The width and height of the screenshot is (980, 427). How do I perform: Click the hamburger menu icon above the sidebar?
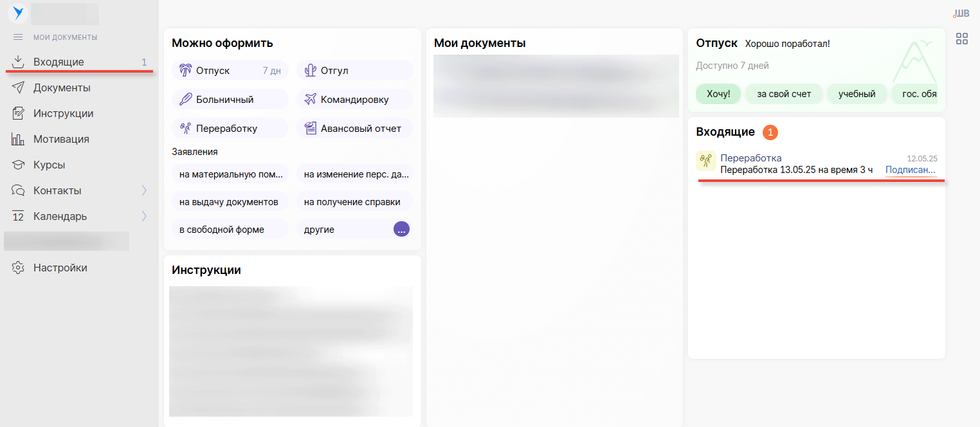point(18,37)
